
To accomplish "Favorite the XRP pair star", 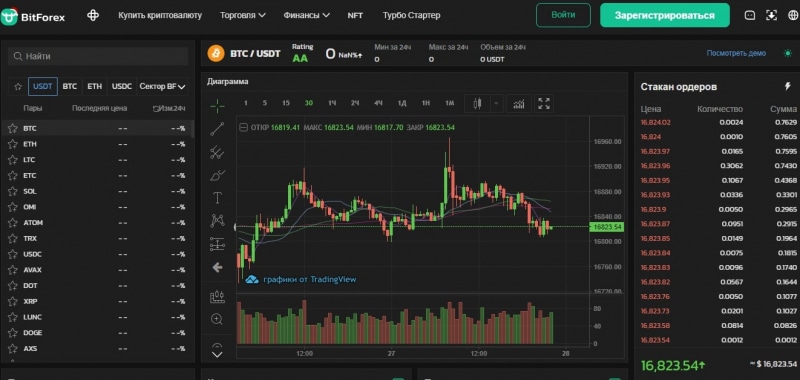I will coord(13,301).
